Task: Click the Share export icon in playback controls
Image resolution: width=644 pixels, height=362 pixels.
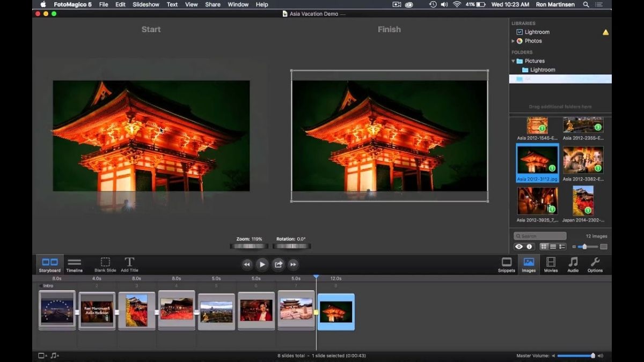Action: click(x=277, y=264)
